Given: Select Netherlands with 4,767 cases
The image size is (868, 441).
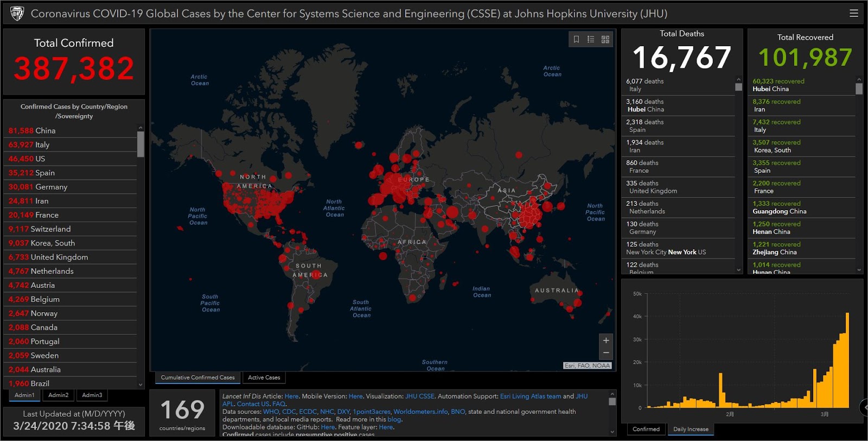Looking at the screenshot, I should (x=71, y=271).
